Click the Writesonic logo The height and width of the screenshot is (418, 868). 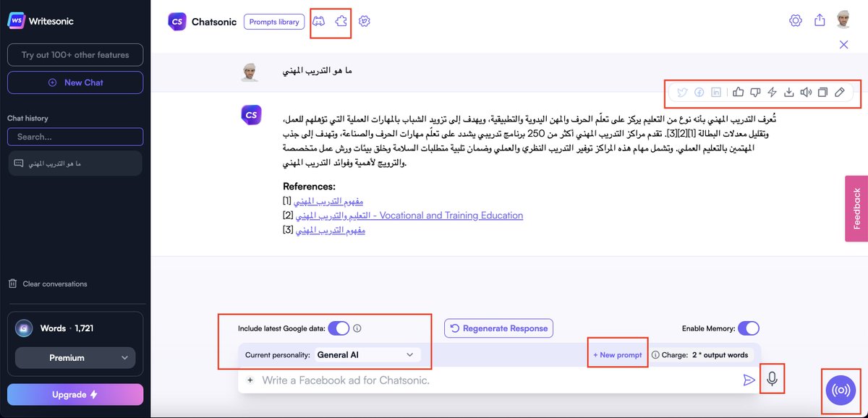(41, 21)
